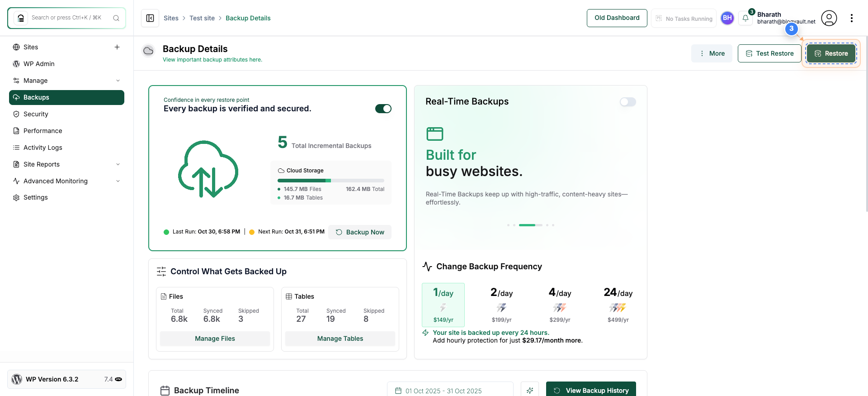Screen dimensions: 868x396
Task: Click the Cloud Storage cloud icon
Action: (281, 171)
